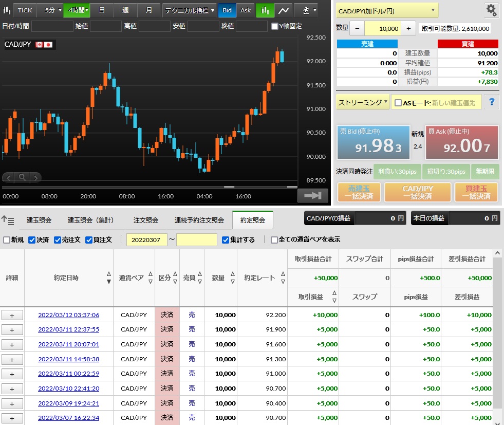
Task: Open ストリーミング order type dropdown
Action: point(363,102)
